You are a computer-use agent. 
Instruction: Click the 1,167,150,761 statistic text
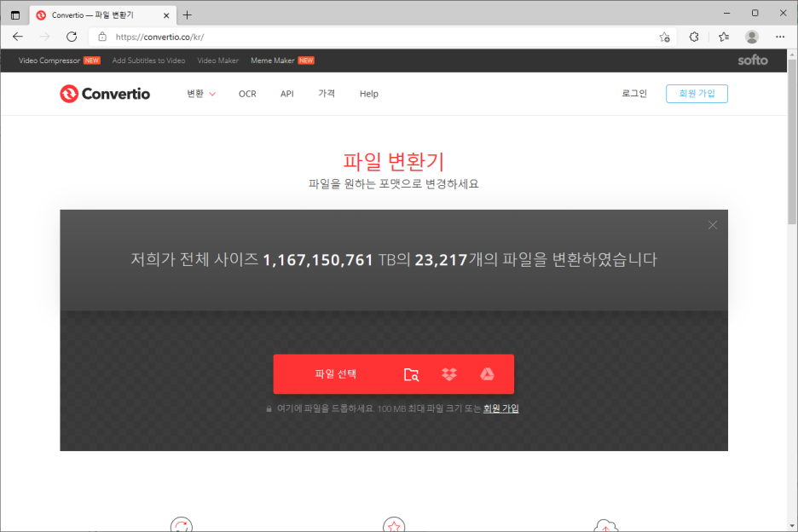[x=317, y=260]
